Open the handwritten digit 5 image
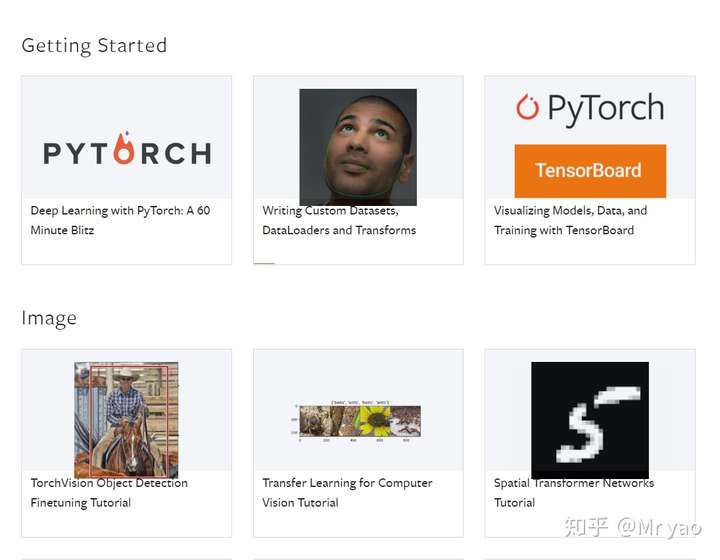Image resolution: width=720 pixels, height=560 pixels. 590,420
